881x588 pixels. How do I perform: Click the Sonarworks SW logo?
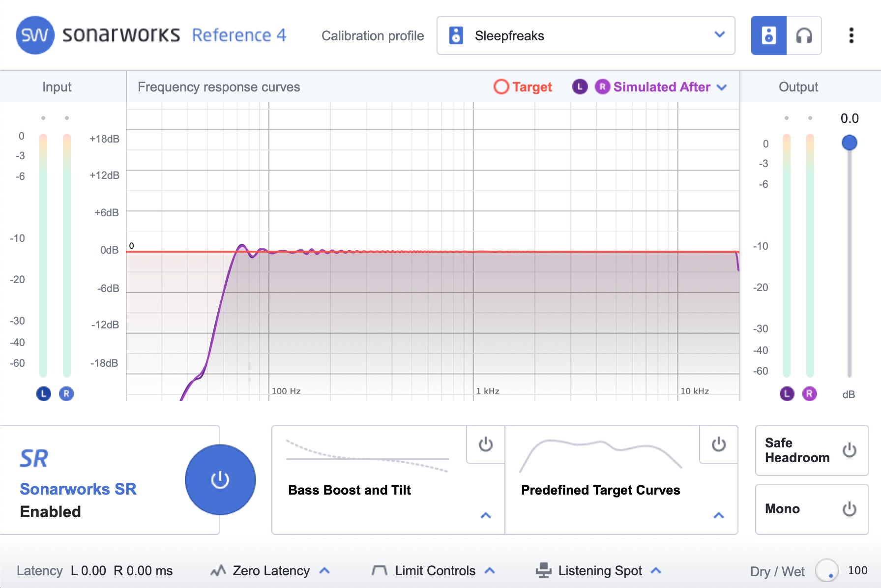click(x=35, y=35)
